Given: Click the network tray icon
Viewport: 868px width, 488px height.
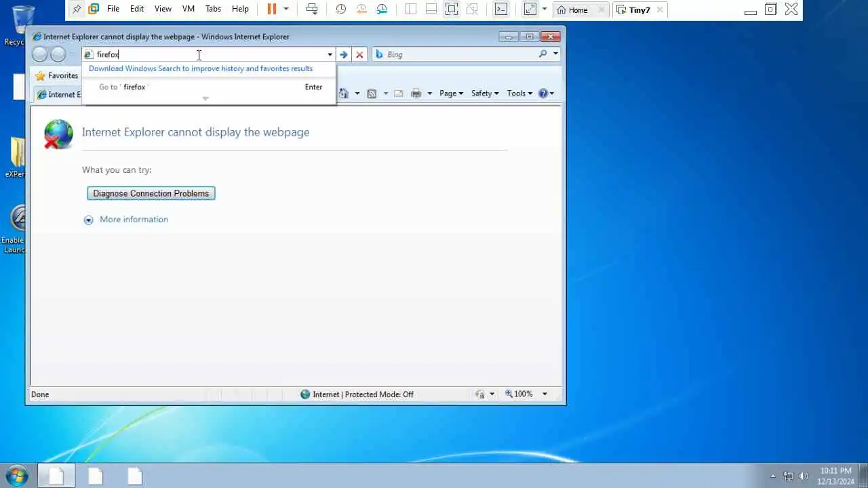Looking at the screenshot, I should click(789, 476).
